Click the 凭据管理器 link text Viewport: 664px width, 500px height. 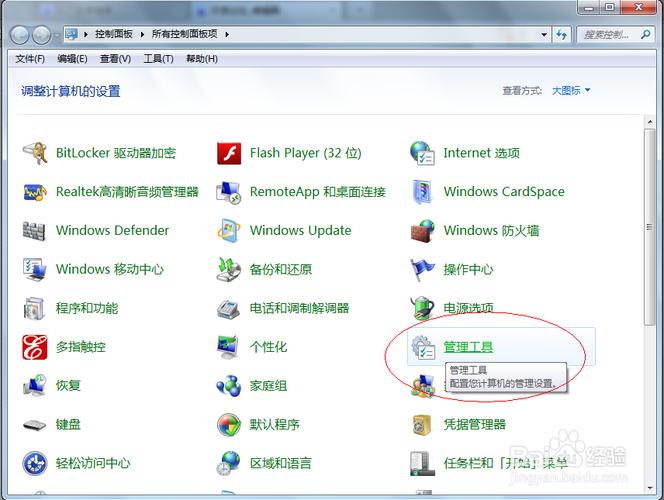click(x=475, y=425)
